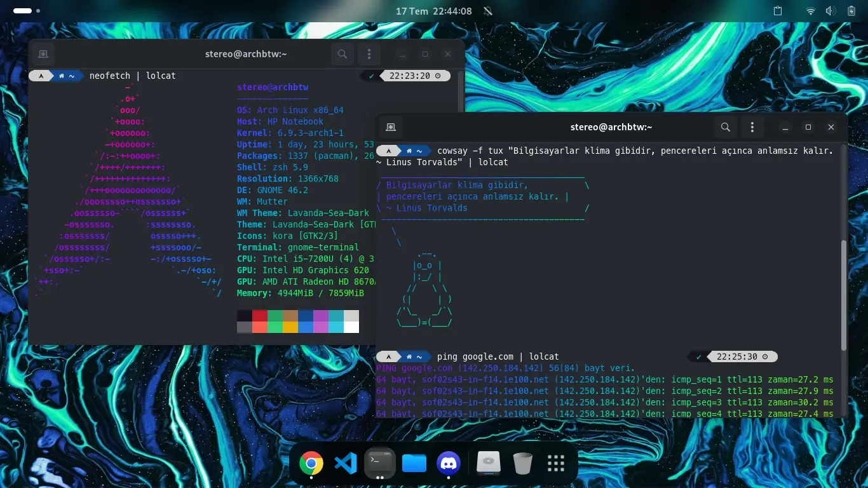Screen dimensions: 868x488
Task: Click the 'ping google.com | lolcat' command
Action: (498, 356)
